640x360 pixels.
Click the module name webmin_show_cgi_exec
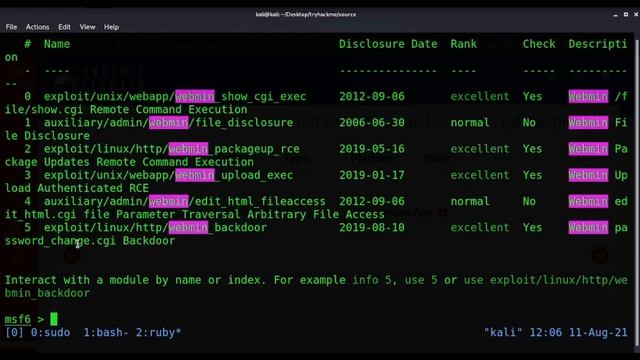tap(240, 97)
